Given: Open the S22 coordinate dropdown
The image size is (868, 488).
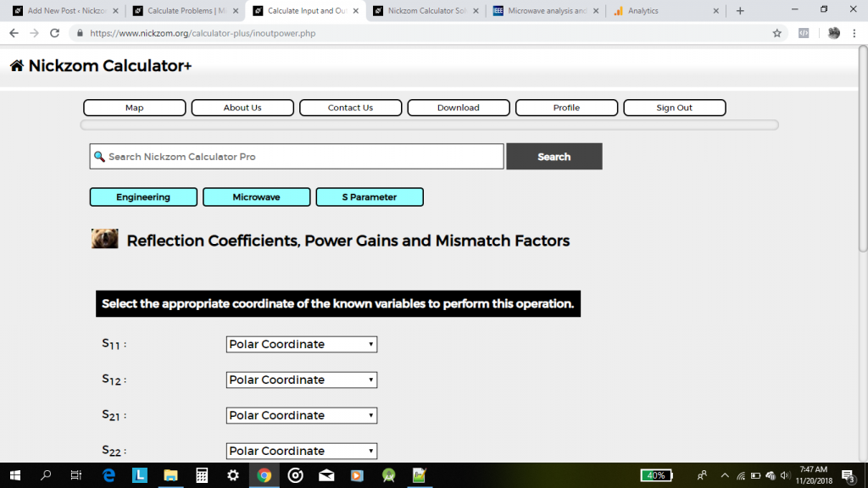Looking at the screenshot, I should point(302,451).
